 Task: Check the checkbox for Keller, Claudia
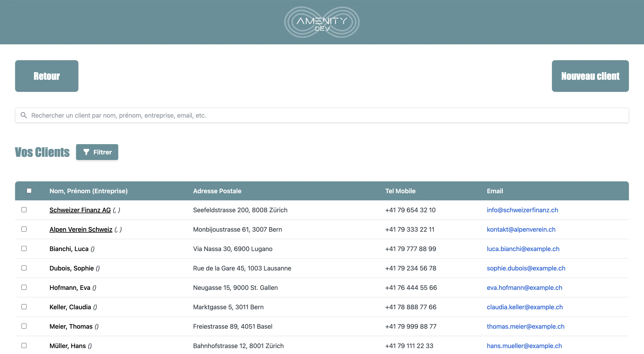point(24,307)
